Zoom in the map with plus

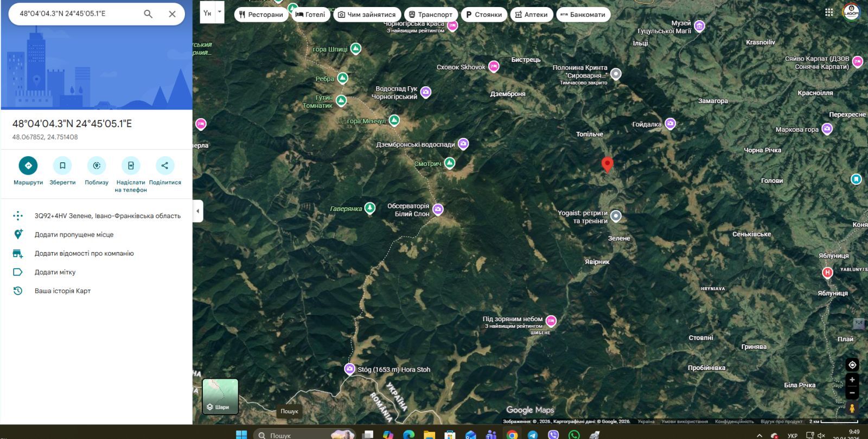[852, 380]
